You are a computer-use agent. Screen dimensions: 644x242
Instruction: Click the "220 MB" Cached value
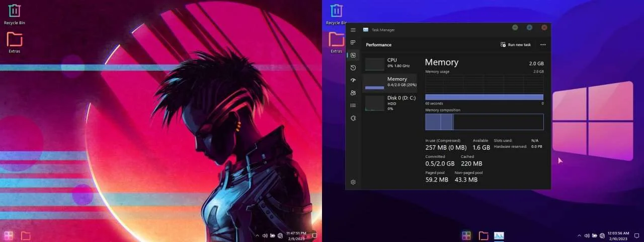[471, 164]
